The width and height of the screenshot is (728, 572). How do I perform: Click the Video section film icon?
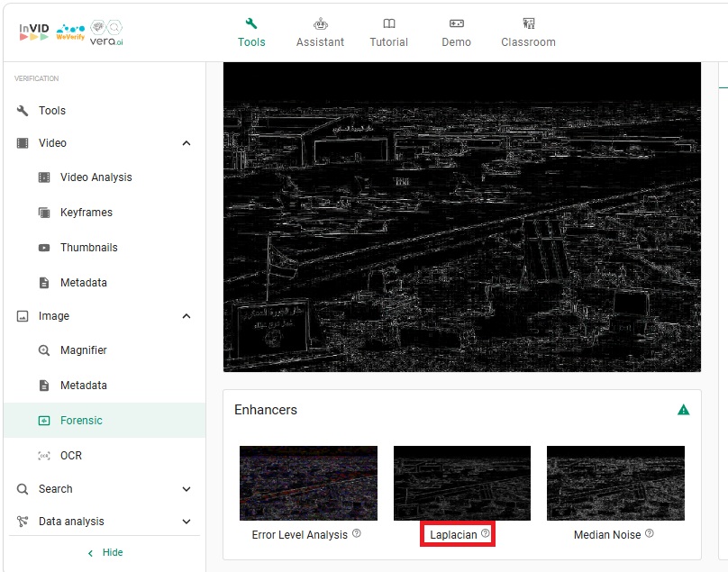pyautogui.click(x=23, y=143)
